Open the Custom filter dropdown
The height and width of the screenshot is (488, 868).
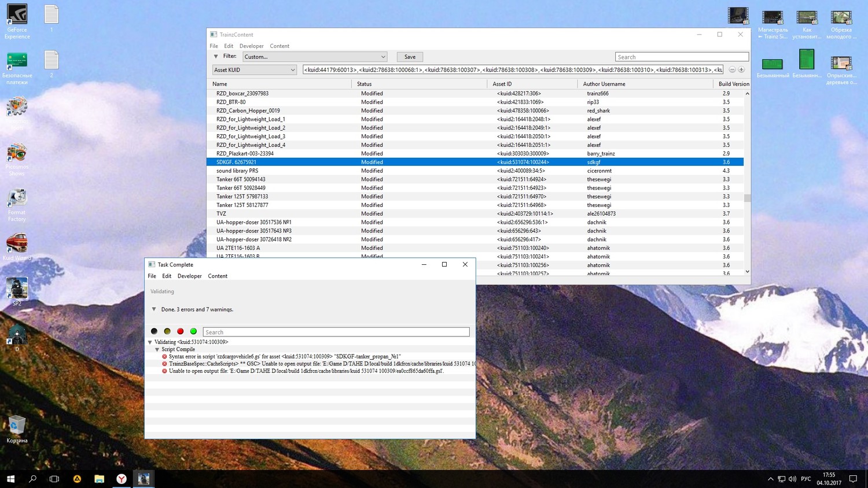315,57
